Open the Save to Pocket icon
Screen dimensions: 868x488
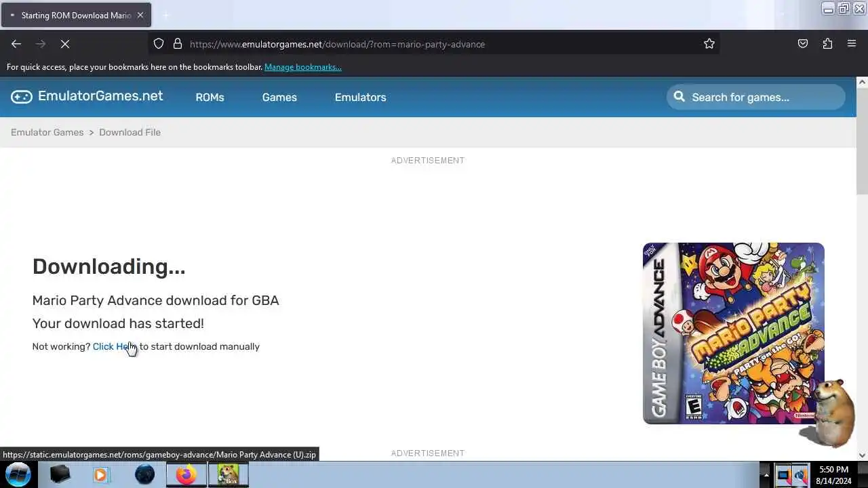pos(803,44)
